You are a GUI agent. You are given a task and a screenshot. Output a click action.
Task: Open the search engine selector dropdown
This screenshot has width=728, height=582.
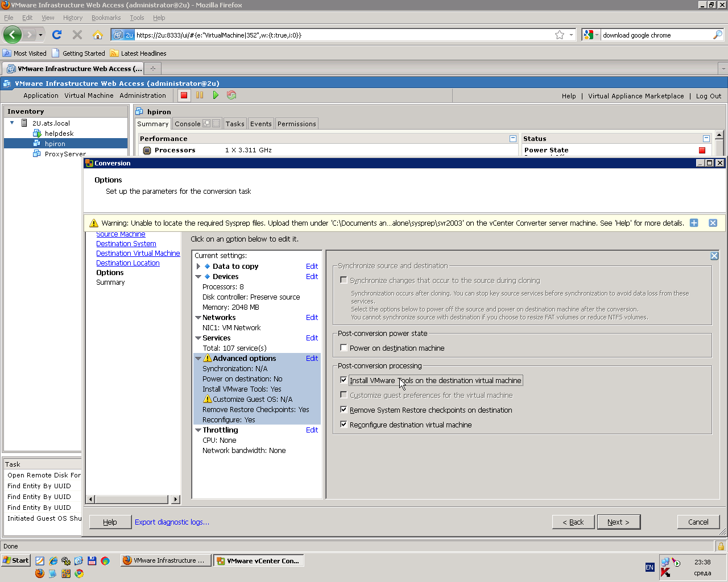pyautogui.click(x=597, y=35)
